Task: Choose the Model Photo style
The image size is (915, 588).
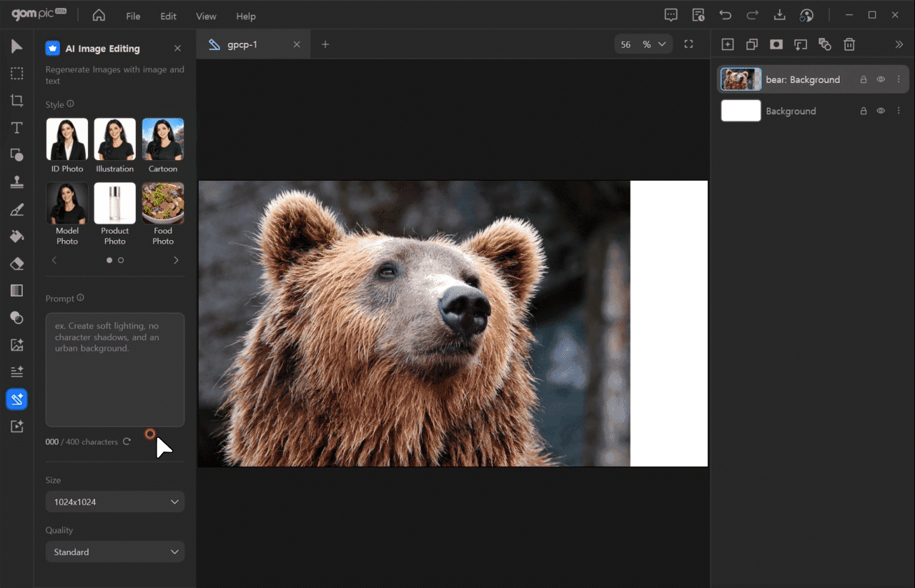Action: click(x=67, y=214)
